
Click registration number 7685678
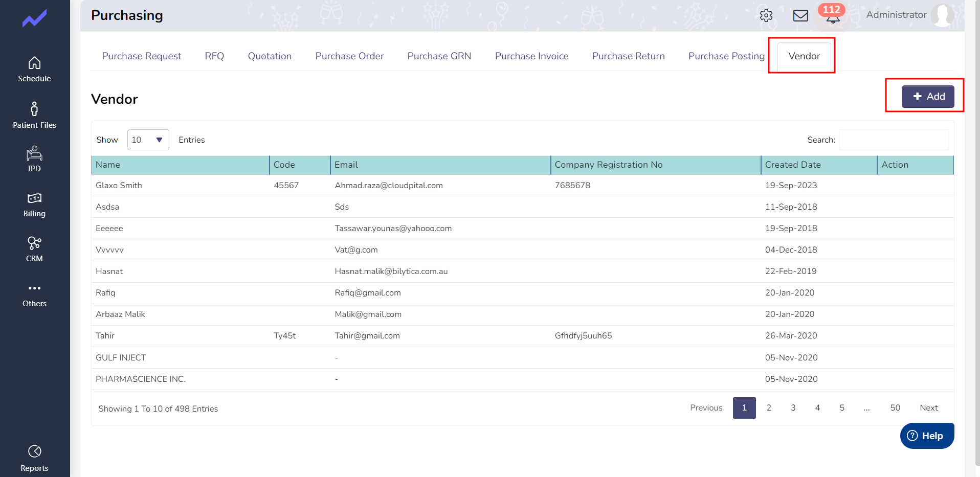pyautogui.click(x=572, y=185)
